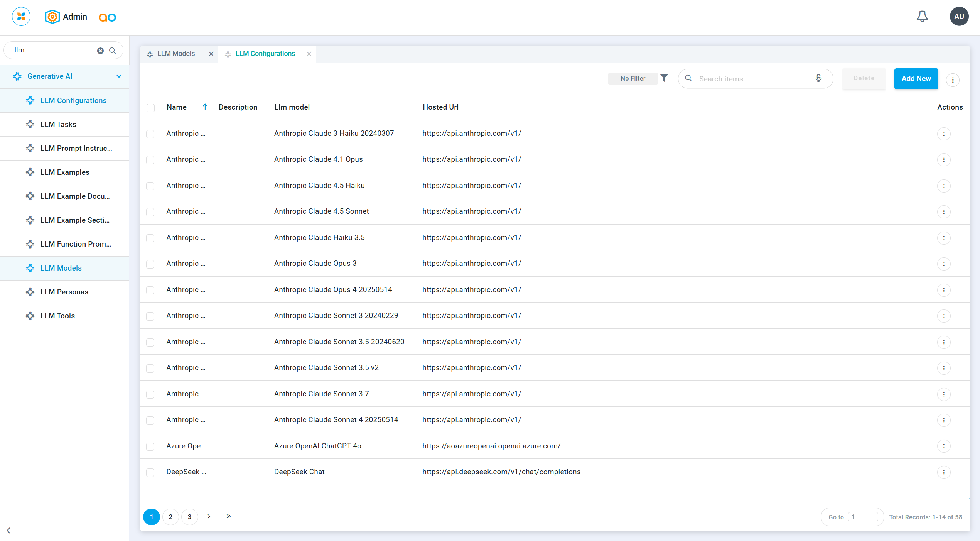Screen dimensions: 980x541
Task: Collapse the sidebar with the left chevron
Action: 8,531
